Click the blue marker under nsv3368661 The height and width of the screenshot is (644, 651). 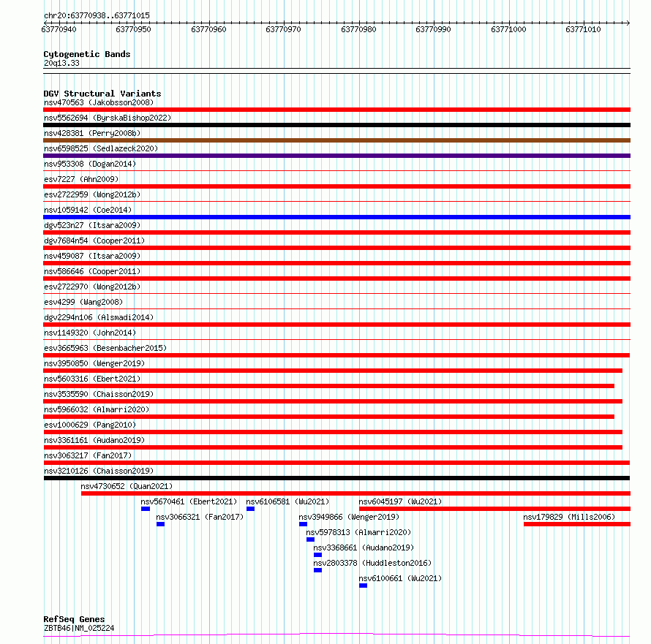[x=318, y=555]
